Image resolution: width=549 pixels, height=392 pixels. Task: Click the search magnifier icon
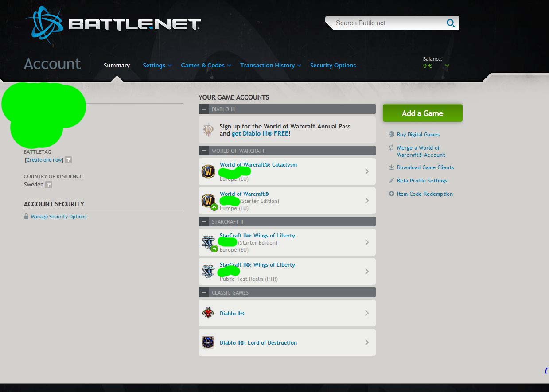(451, 23)
